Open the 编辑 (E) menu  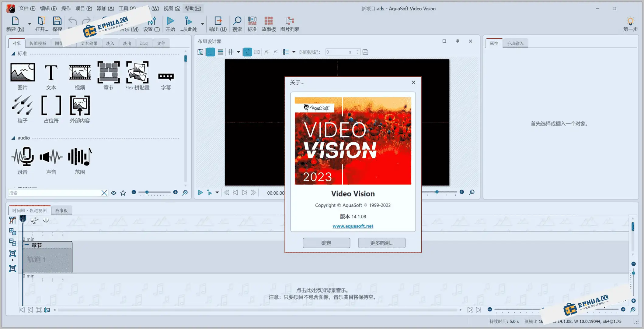click(48, 9)
